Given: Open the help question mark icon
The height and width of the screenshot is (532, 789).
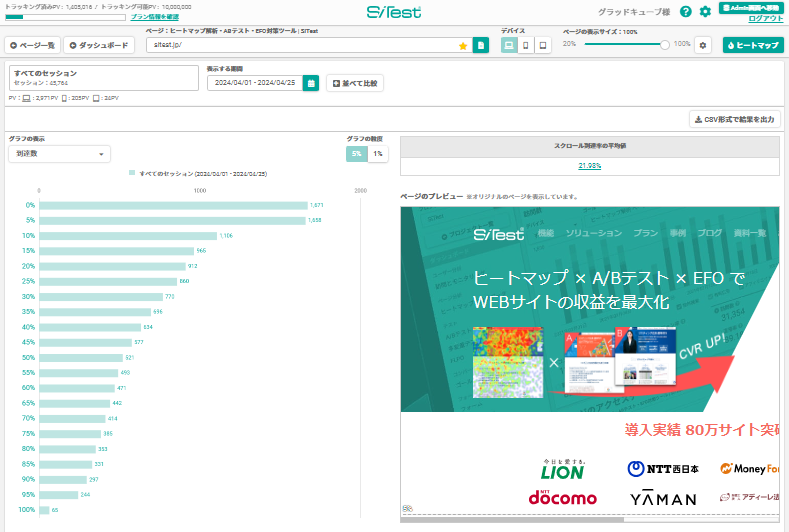Looking at the screenshot, I should coord(685,12).
